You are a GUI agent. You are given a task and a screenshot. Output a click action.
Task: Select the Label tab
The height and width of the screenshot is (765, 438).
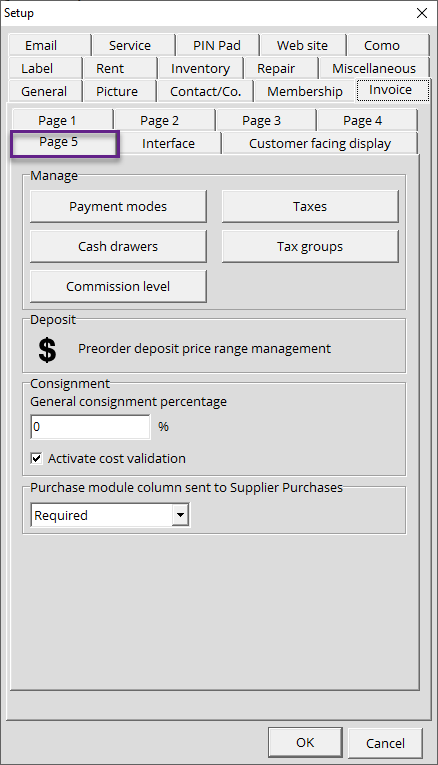click(x=44, y=68)
